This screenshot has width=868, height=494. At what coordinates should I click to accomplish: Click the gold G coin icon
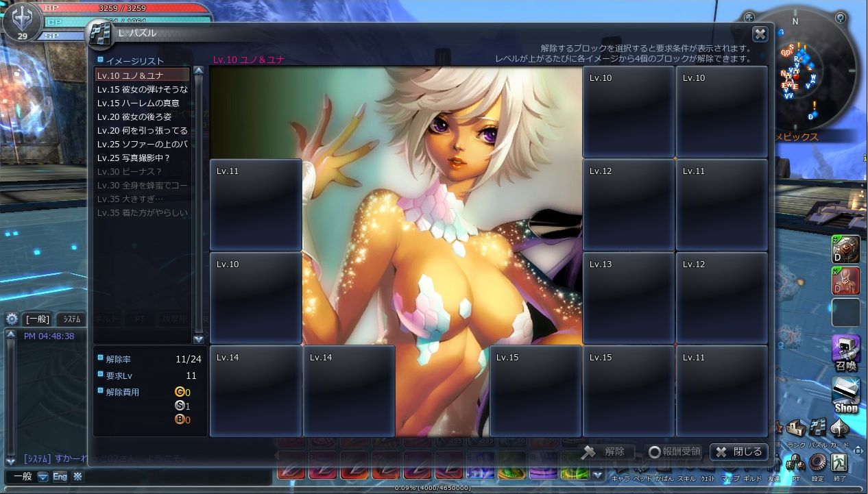(180, 392)
